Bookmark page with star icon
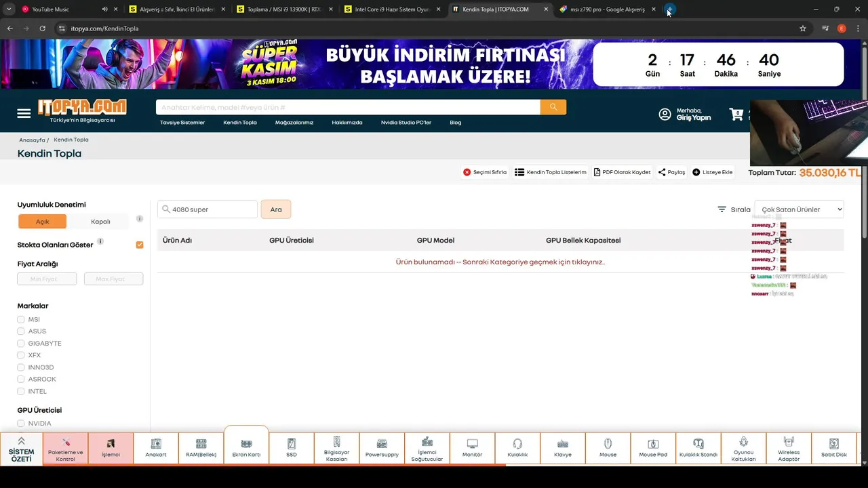The height and width of the screenshot is (488, 868). 803,28
